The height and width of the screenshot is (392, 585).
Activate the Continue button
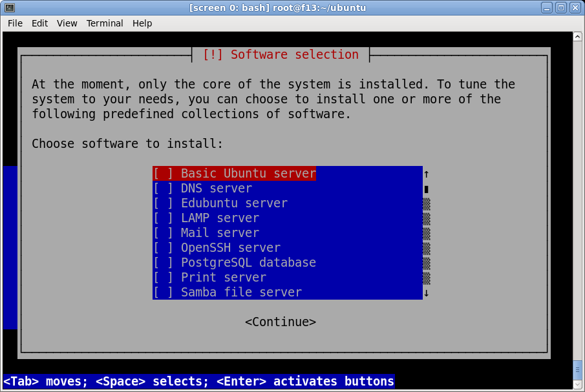281,322
